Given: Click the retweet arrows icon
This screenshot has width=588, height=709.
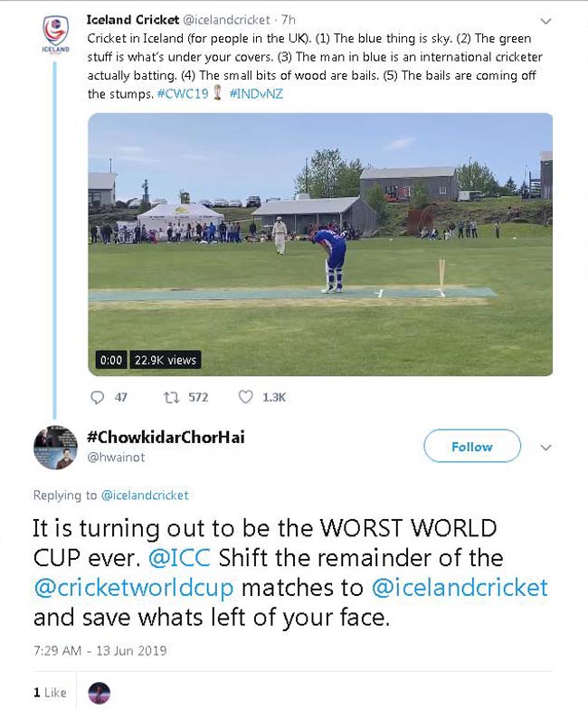Looking at the screenshot, I should coord(170,397).
